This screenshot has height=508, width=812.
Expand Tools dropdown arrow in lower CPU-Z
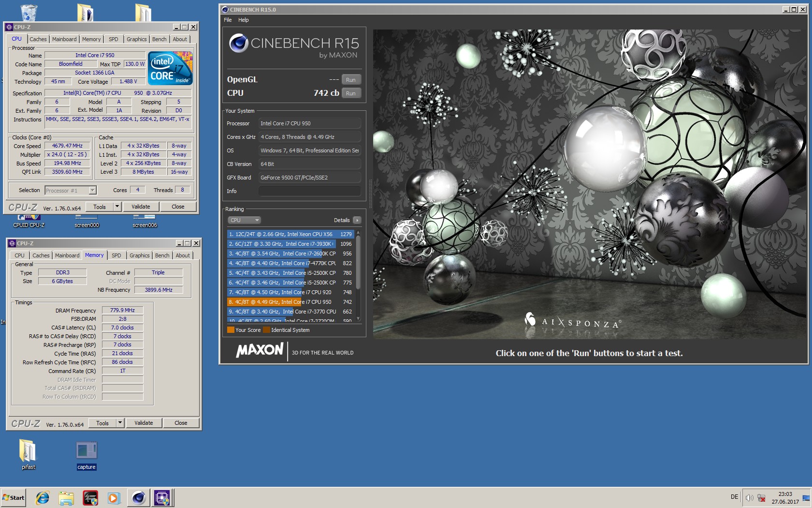tap(119, 423)
